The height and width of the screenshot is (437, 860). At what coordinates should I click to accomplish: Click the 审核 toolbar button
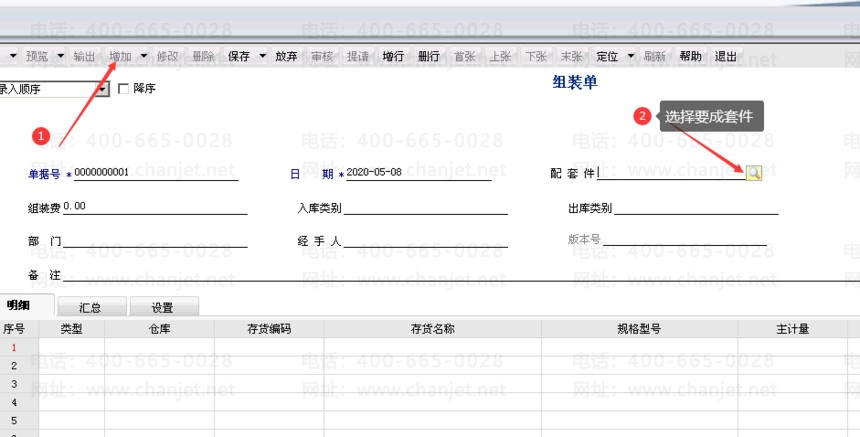322,56
